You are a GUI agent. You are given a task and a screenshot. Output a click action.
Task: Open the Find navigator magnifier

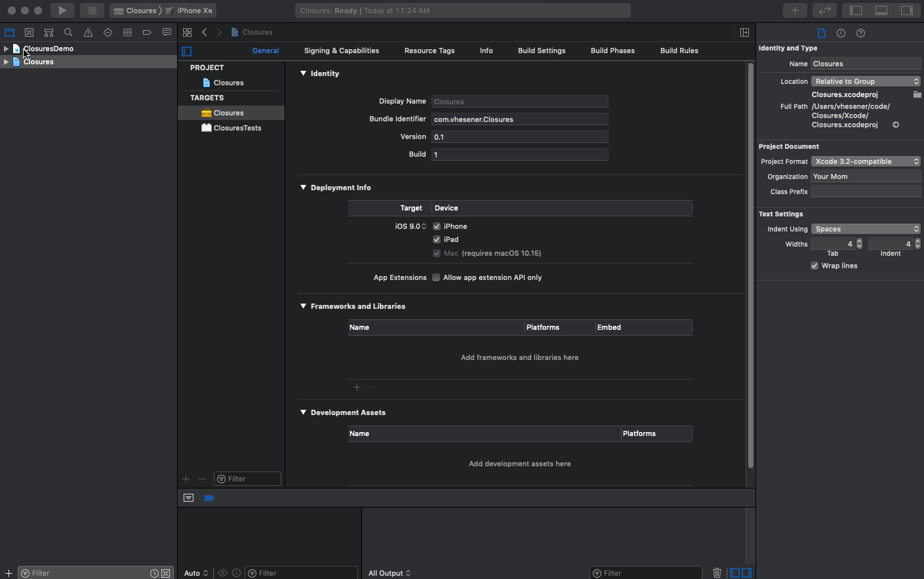point(68,32)
